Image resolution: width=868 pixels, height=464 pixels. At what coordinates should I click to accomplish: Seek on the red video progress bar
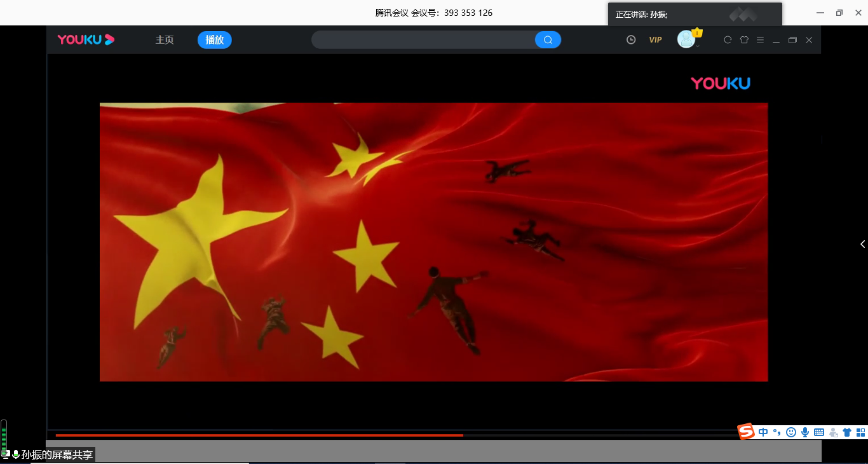pos(259,435)
